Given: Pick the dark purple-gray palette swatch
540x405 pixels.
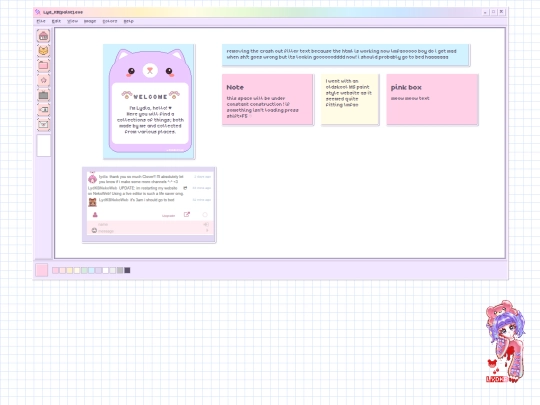Looking at the screenshot, I should pos(127,271).
